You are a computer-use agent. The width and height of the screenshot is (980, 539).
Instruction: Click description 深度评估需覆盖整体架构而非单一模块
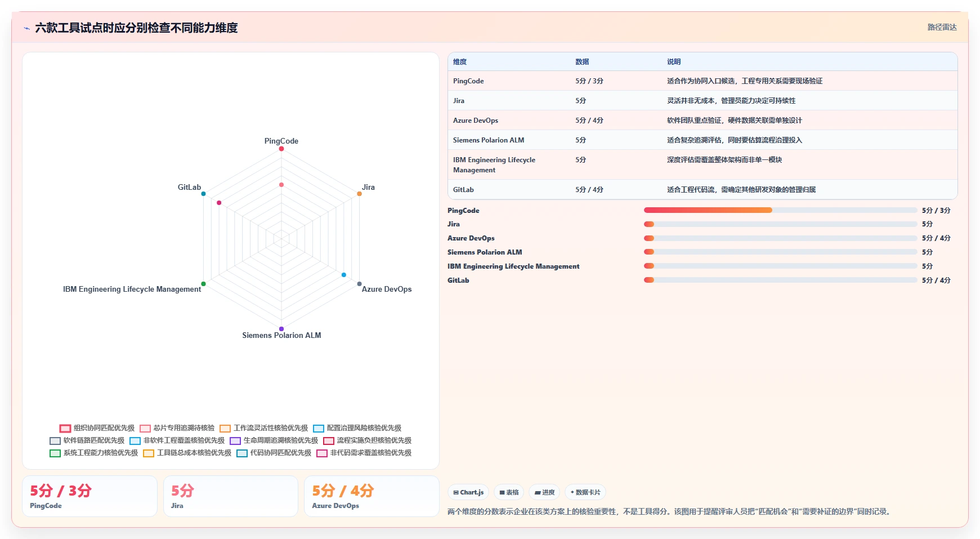point(724,160)
